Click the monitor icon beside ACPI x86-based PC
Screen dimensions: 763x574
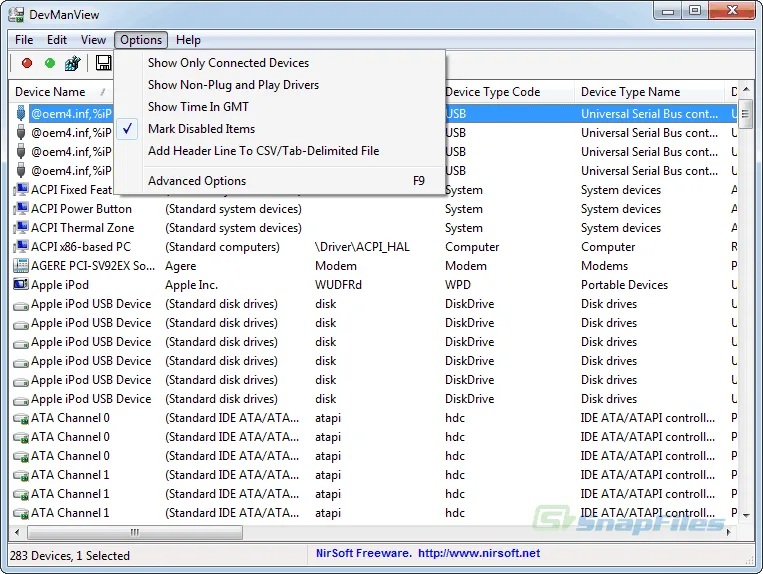(21, 247)
